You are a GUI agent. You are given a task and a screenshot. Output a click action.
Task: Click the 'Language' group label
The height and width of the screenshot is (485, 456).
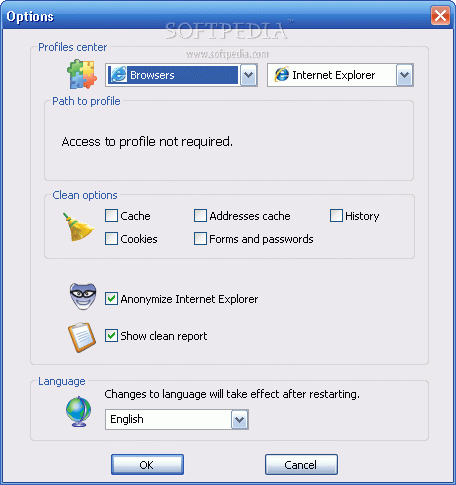(x=62, y=381)
